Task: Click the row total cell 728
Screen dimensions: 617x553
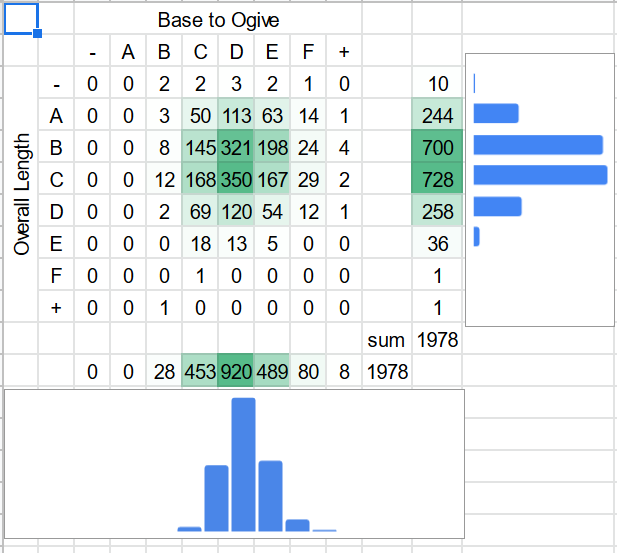Action: (437, 180)
